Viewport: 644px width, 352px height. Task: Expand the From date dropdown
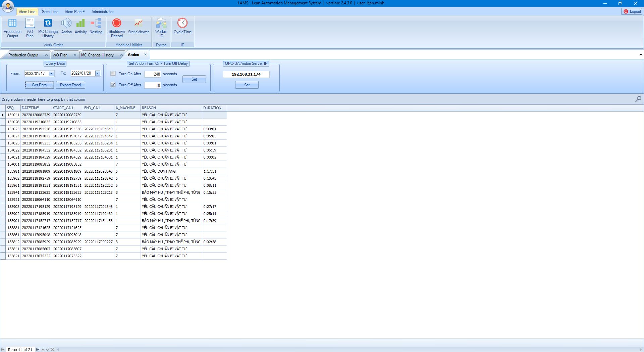[51, 74]
